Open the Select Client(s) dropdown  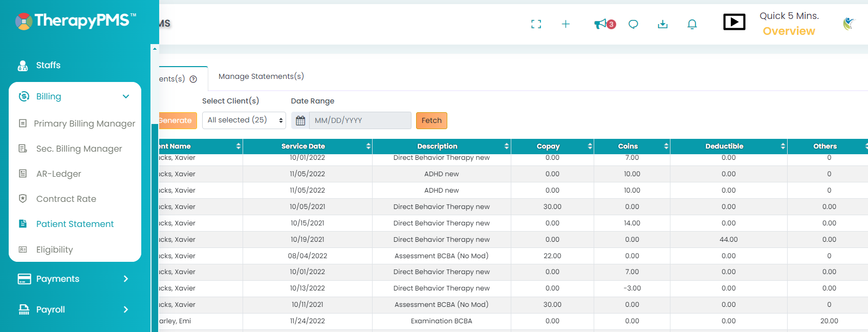244,120
